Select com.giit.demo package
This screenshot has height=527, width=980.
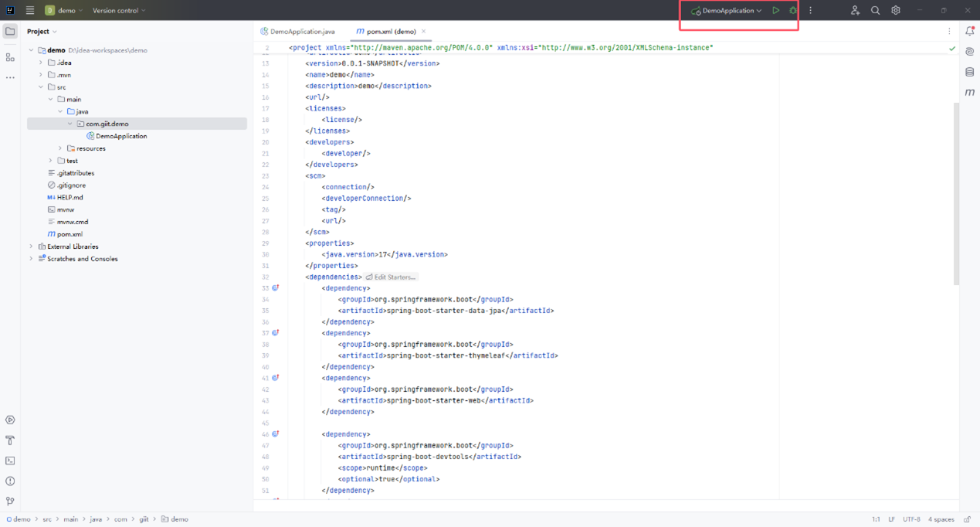point(102,124)
